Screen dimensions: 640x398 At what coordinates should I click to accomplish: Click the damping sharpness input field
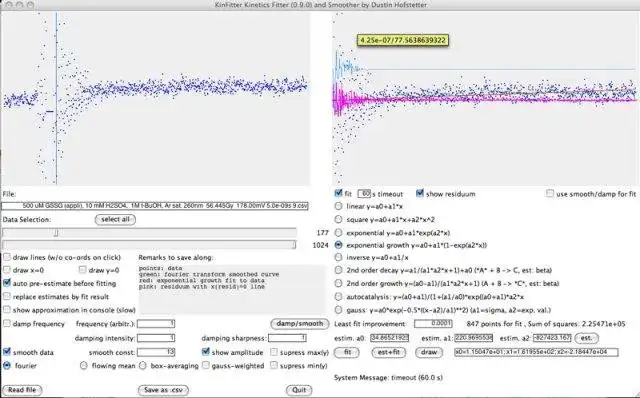(x=287, y=338)
